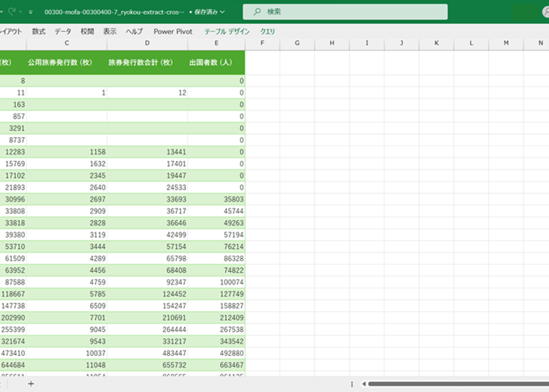Add a new sheet with plus button

(31, 384)
